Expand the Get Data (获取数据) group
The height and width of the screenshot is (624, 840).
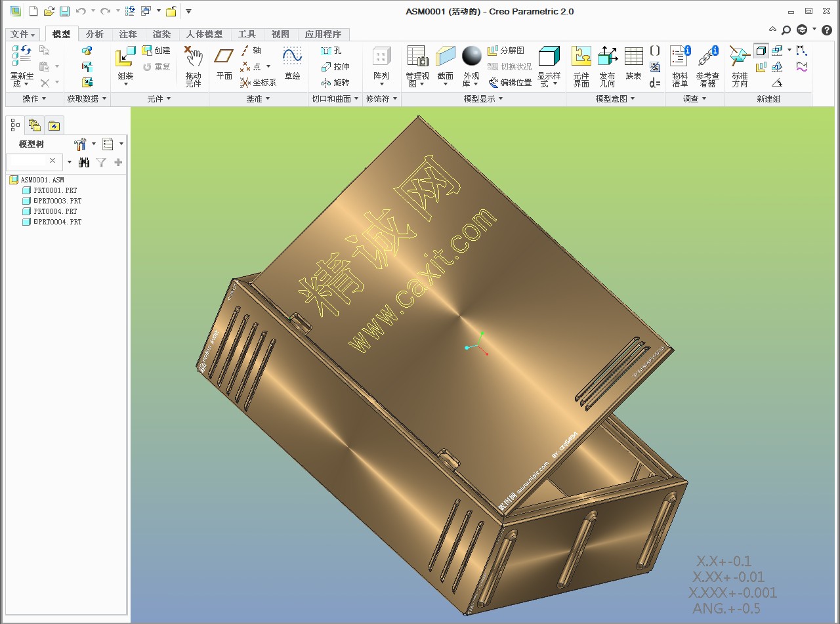pyautogui.click(x=87, y=99)
